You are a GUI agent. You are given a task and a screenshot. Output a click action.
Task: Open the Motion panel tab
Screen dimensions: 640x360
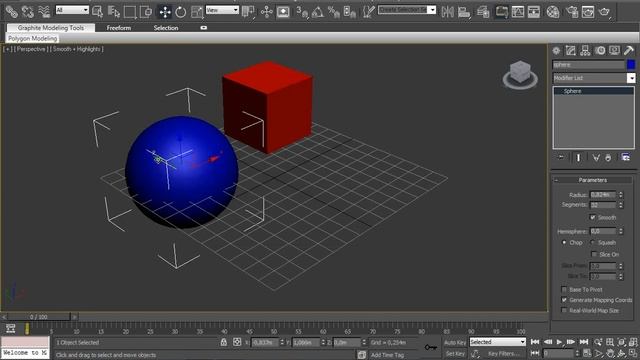(x=600, y=51)
